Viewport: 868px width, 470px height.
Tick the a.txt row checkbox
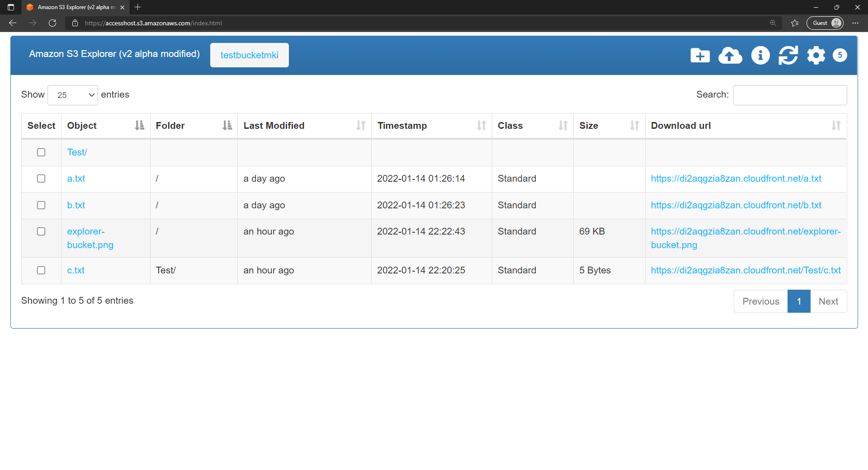(x=41, y=179)
